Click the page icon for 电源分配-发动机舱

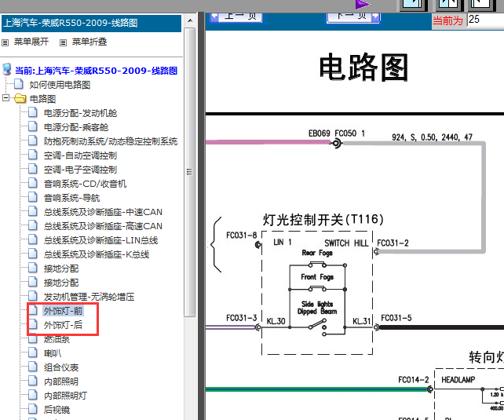pyautogui.click(x=32, y=112)
